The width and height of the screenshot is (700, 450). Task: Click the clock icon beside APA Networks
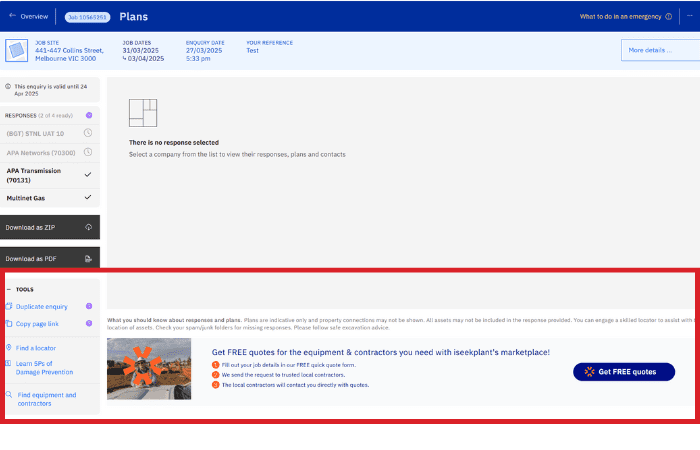(x=88, y=153)
